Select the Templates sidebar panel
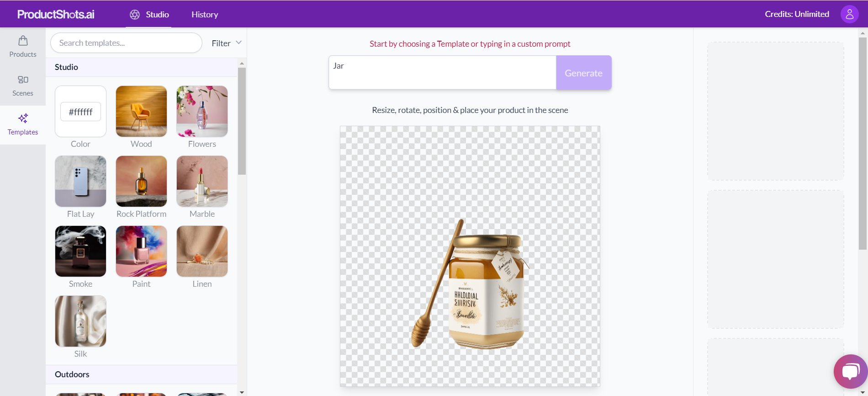 pos(23,125)
